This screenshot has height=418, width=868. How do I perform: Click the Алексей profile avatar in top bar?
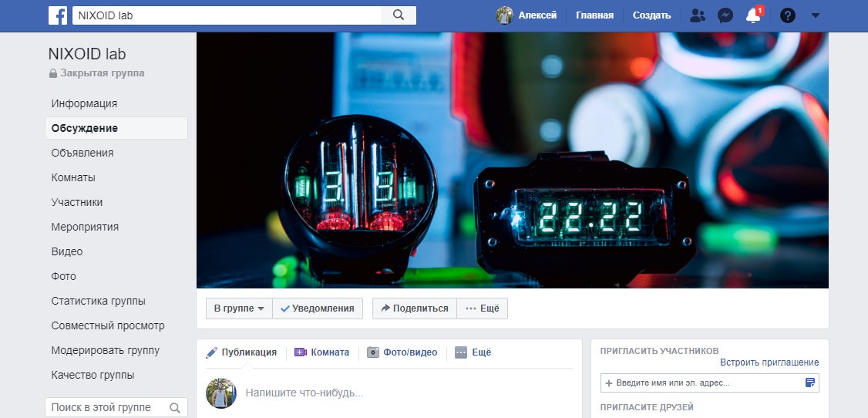pyautogui.click(x=504, y=15)
